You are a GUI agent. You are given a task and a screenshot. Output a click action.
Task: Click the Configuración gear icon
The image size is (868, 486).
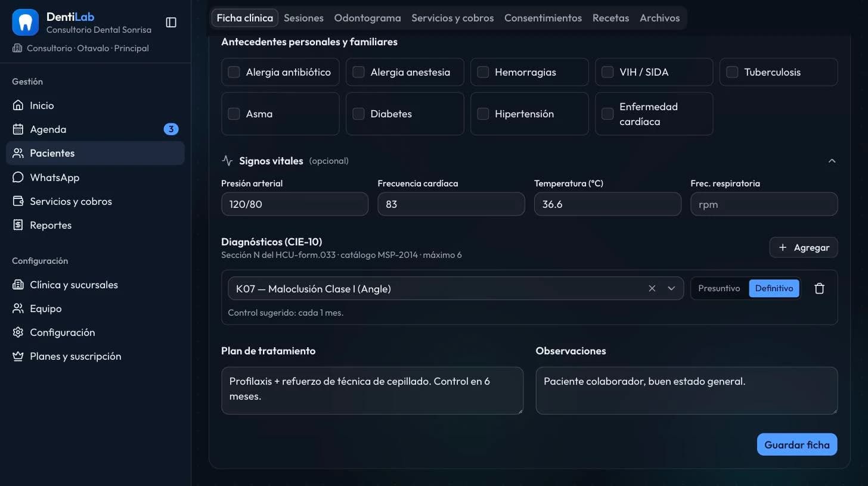pos(18,332)
